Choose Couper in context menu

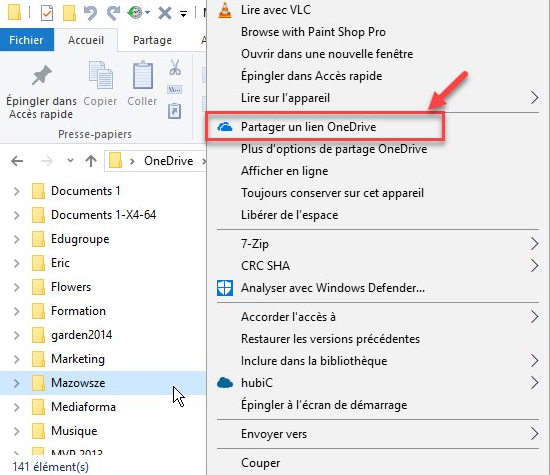[x=378, y=463]
